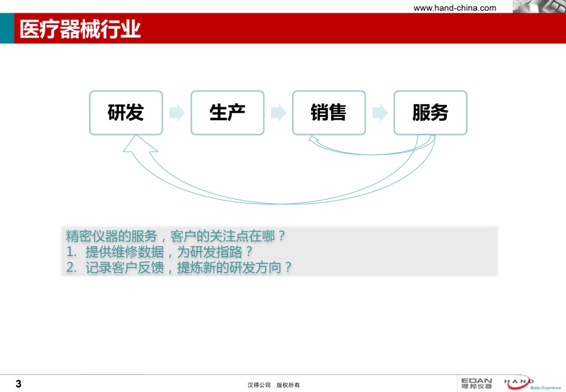Click the slide title 医疗器械行业
This screenshot has width=566, height=392.
pyautogui.click(x=80, y=29)
